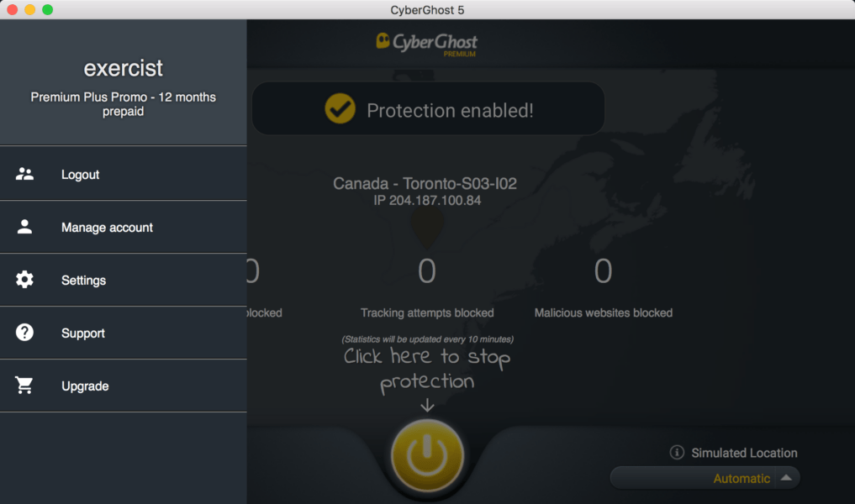Click the Protection enabled banner
The width and height of the screenshot is (855, 504).
point(428,109)
